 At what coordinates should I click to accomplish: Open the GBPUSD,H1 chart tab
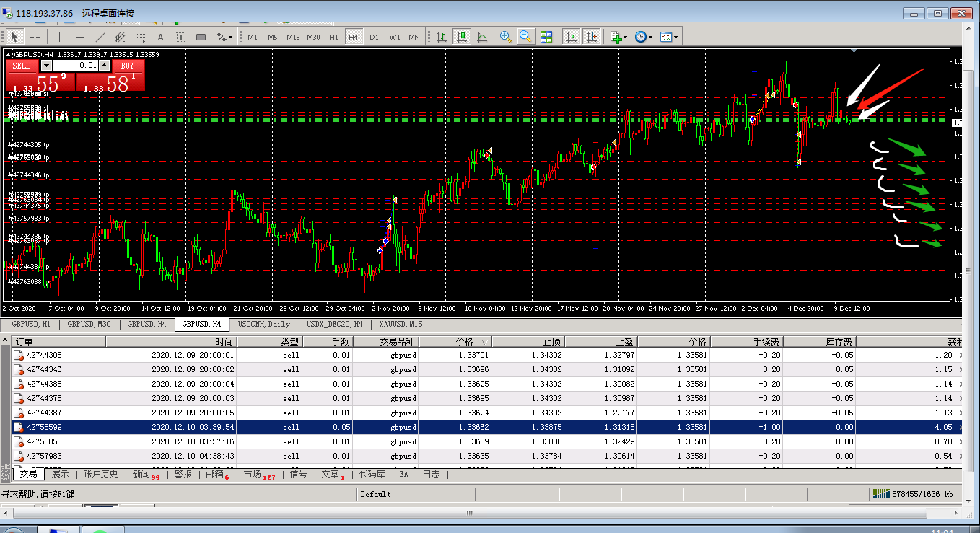pyautogui.click(x=32, y=325)
